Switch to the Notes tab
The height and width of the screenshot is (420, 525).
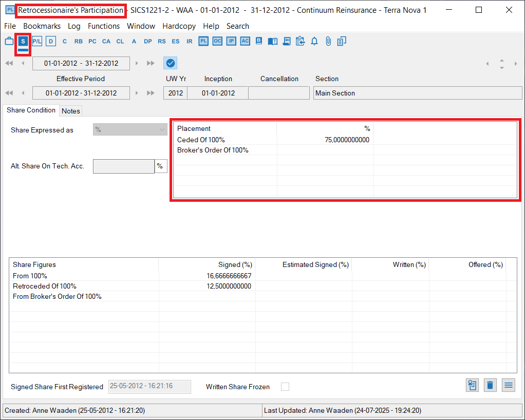pos(71,111)
